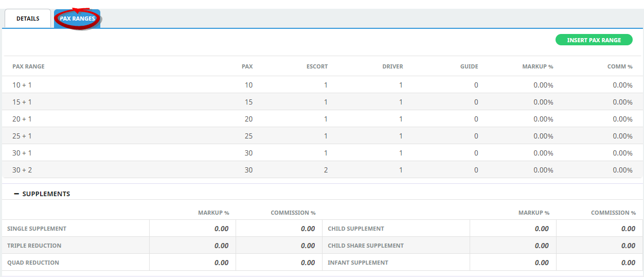Edit Quad Reduction commission value

tap(279, 263)
